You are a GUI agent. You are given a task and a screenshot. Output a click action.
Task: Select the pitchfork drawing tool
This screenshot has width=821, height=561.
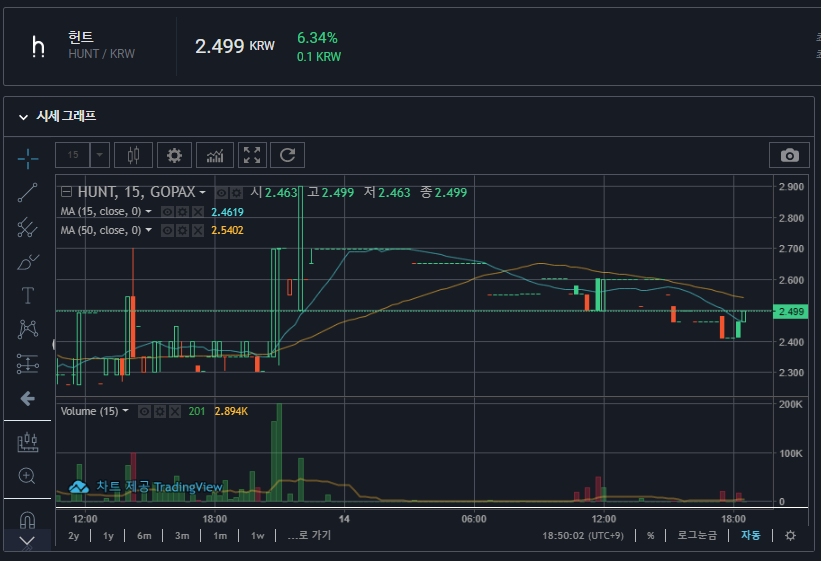27,227
